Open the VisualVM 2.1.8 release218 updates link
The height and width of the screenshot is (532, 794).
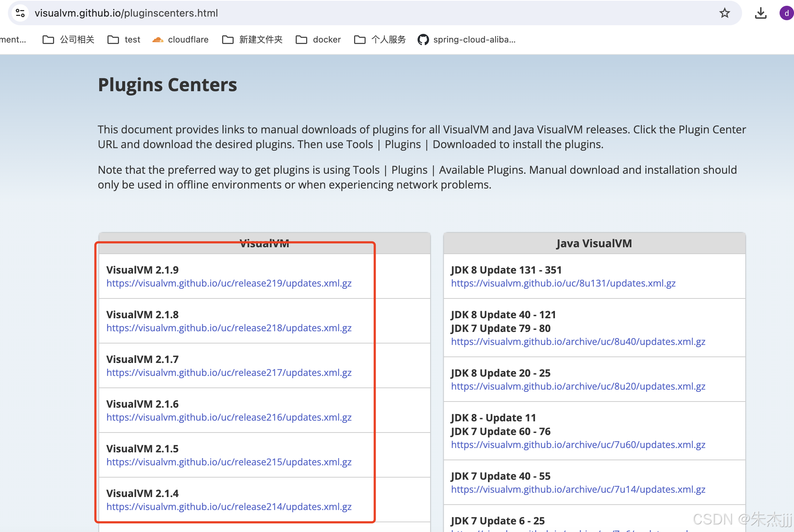click(229, 328)
